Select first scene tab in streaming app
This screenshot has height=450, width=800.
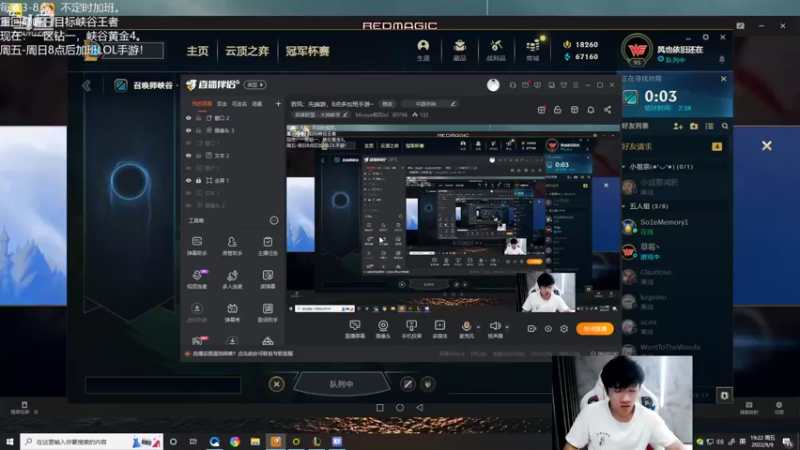tap(202, 104)
